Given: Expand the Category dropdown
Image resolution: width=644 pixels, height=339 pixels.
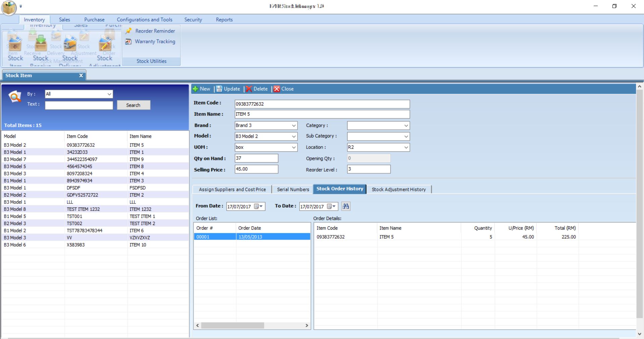Looking at the screenshot, I should click(x=406, y=126).
